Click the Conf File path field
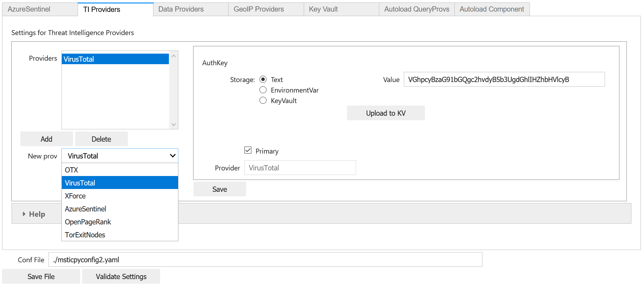 (x=265, y=259)
